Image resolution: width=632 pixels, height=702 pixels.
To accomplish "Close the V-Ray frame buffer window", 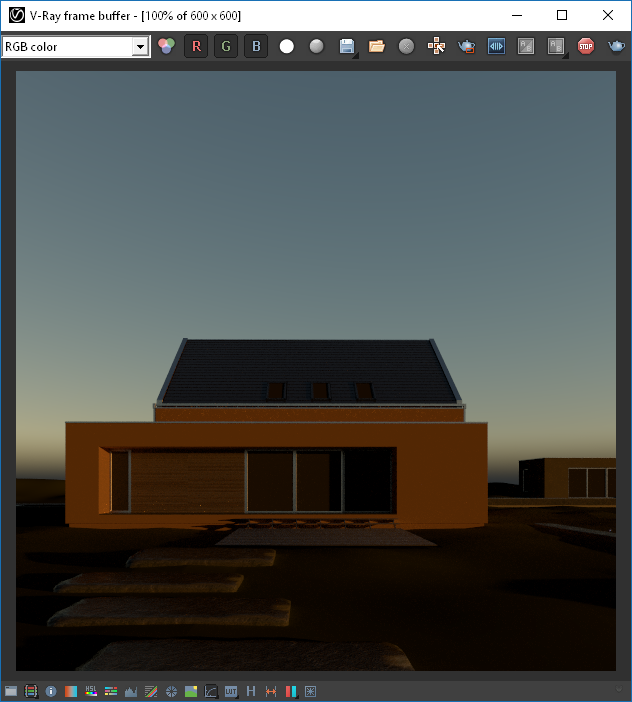I will pos(607,15).
